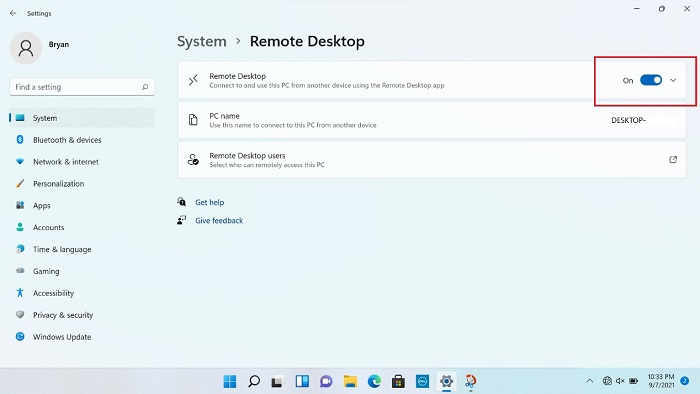The image size is (700, 394).
Task: Click the network globe tray icon
Action: click(x=607, y=381)
